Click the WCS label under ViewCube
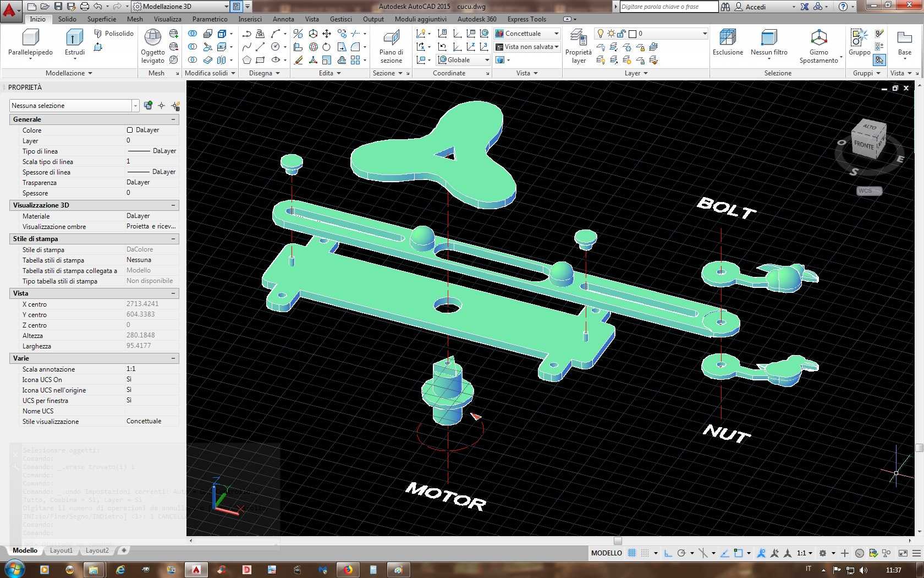This screenshot has height=578, width=924. click(x=868, y=191)
